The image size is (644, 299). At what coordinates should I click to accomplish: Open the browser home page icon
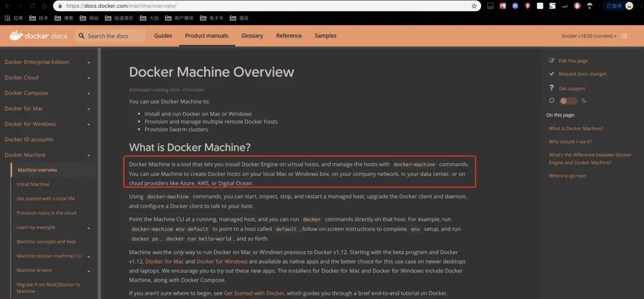click(45, 6)
